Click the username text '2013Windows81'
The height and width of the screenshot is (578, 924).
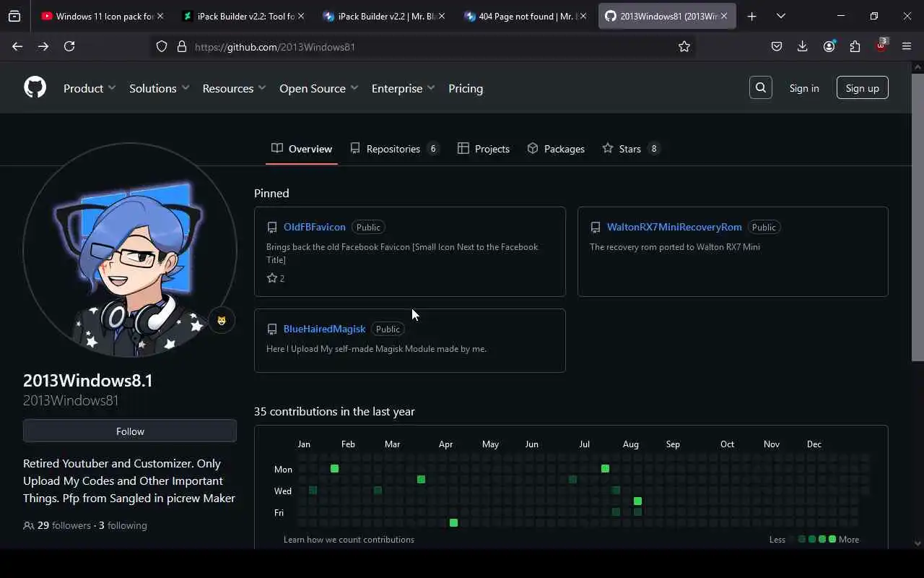(x=71, y=400)
